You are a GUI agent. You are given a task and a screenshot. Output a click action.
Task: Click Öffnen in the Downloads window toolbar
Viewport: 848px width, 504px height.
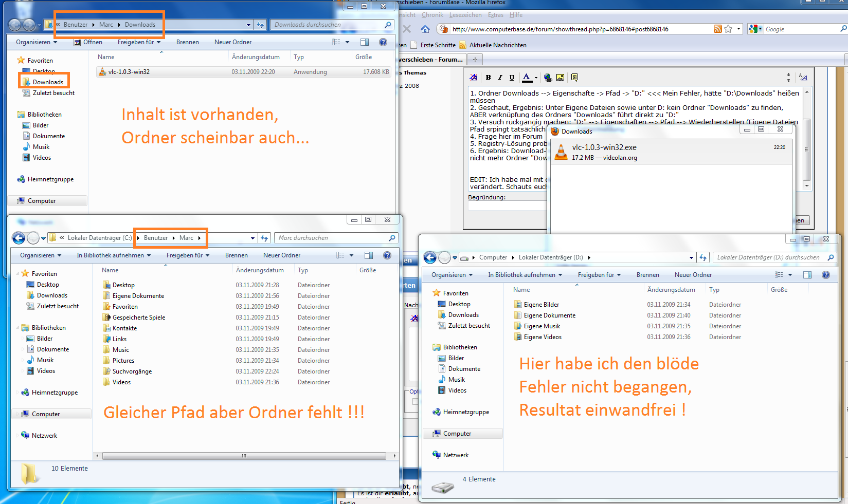(88, 42)
